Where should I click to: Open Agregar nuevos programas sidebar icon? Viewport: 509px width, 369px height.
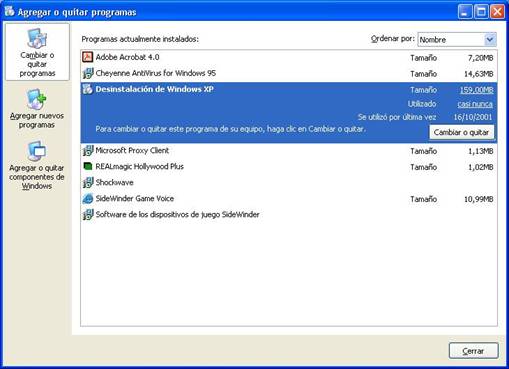37,99
